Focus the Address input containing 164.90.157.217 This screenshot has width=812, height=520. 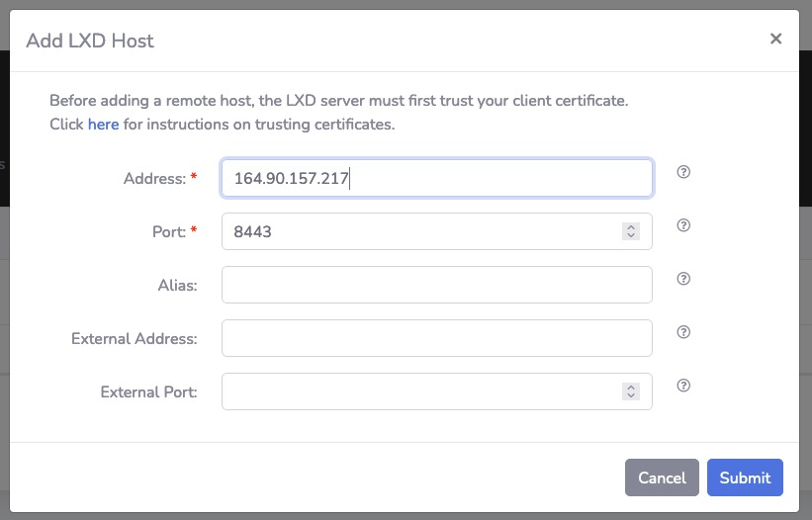coord(436,178)
